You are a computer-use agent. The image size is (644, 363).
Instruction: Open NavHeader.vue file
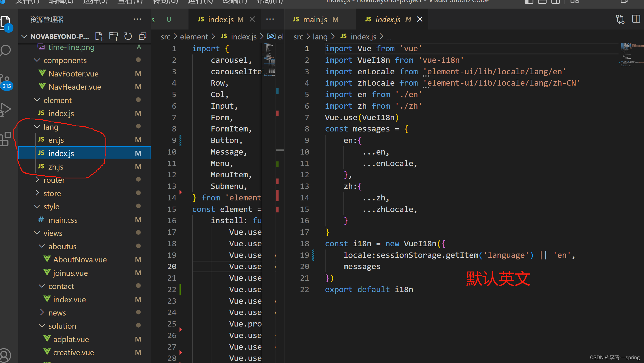(x=75, y=87)
